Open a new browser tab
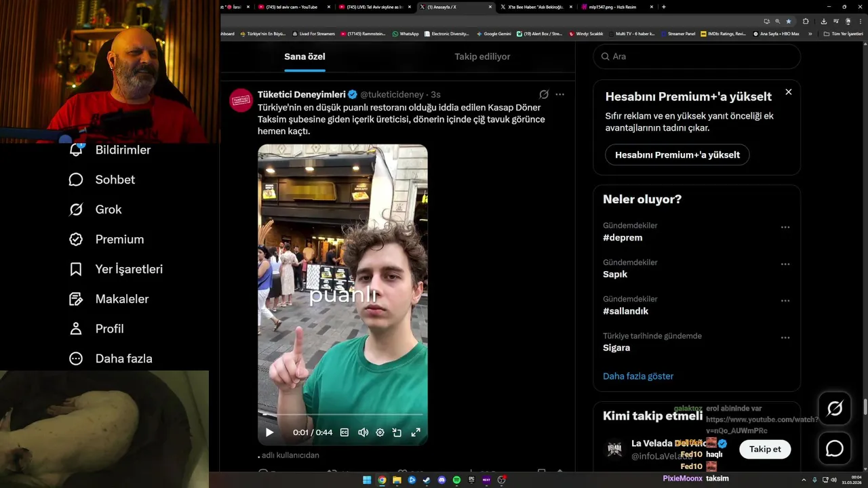This screenshot has width=868, height=488. 663,7
